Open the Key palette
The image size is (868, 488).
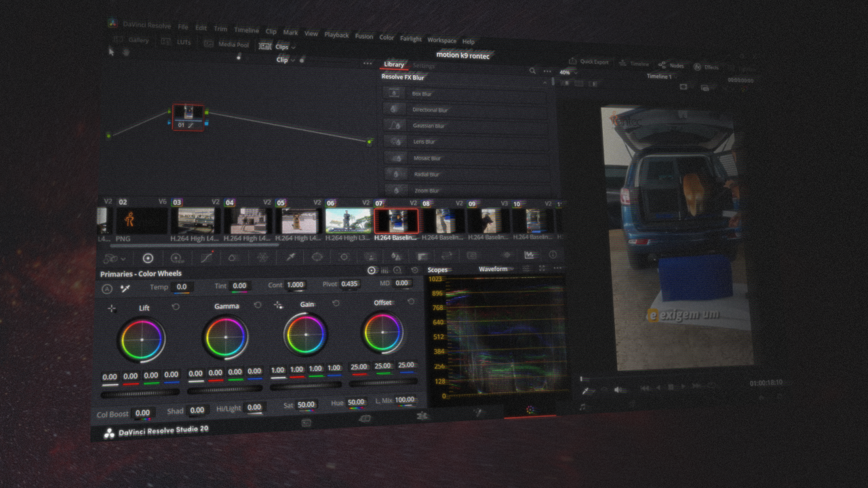tap(422, 256)
